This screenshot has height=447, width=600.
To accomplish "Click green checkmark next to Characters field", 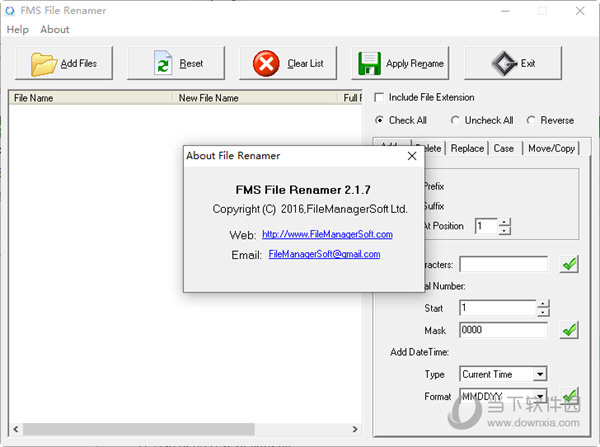I will 569,264.
